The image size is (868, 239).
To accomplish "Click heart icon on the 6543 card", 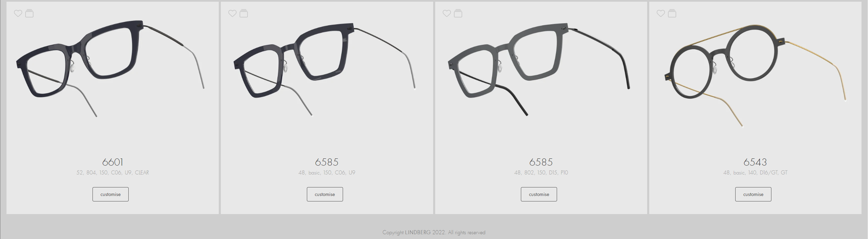I will pyautogui.click(x=661, y=13).
